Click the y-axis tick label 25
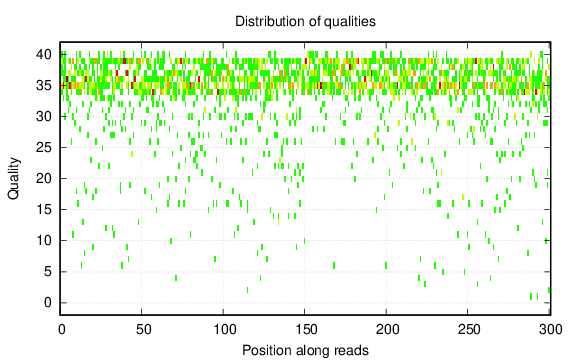Image resolution: width=576 pixels, height=360 pixels. tap(44, 148)
